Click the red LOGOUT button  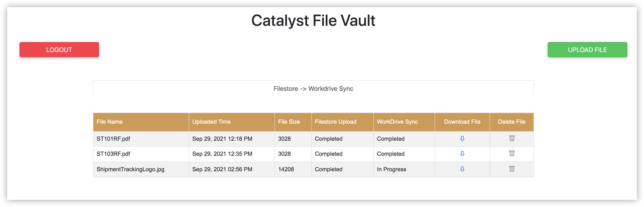(x=59, y=50)
